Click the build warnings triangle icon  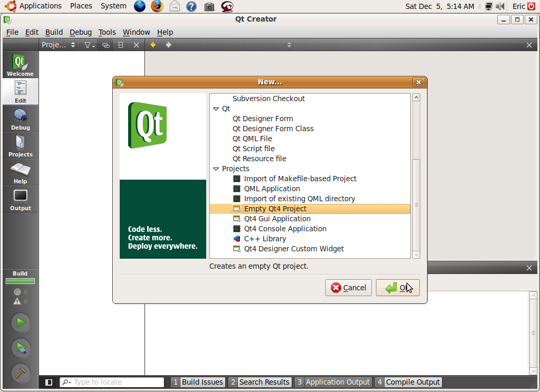click(17, 301)
